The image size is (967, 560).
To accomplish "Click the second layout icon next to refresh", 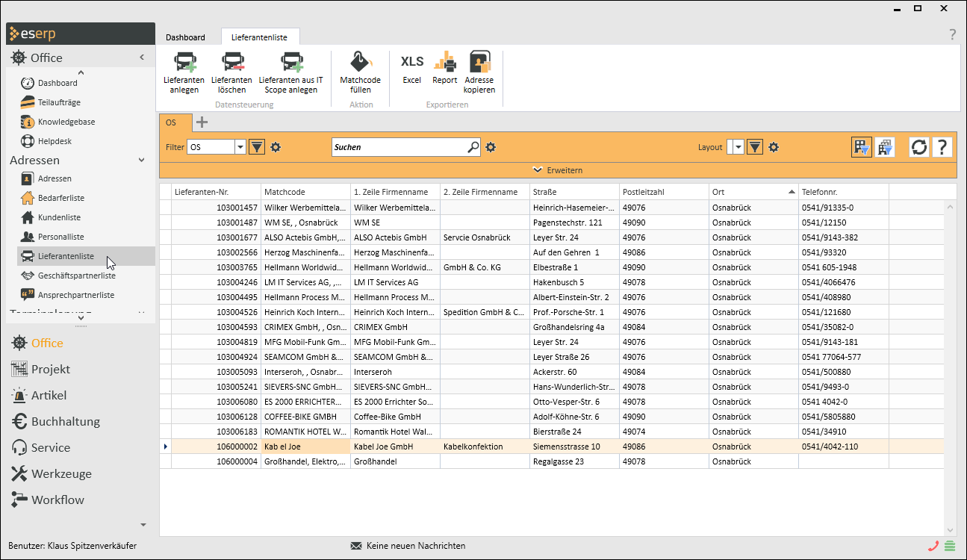I will 886,147.
